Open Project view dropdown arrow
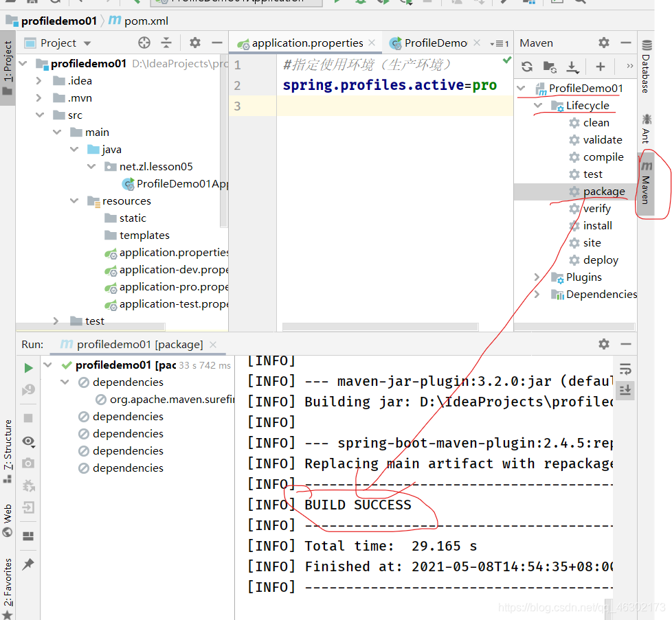The image size is (672, 620). [x=87, y=43]
